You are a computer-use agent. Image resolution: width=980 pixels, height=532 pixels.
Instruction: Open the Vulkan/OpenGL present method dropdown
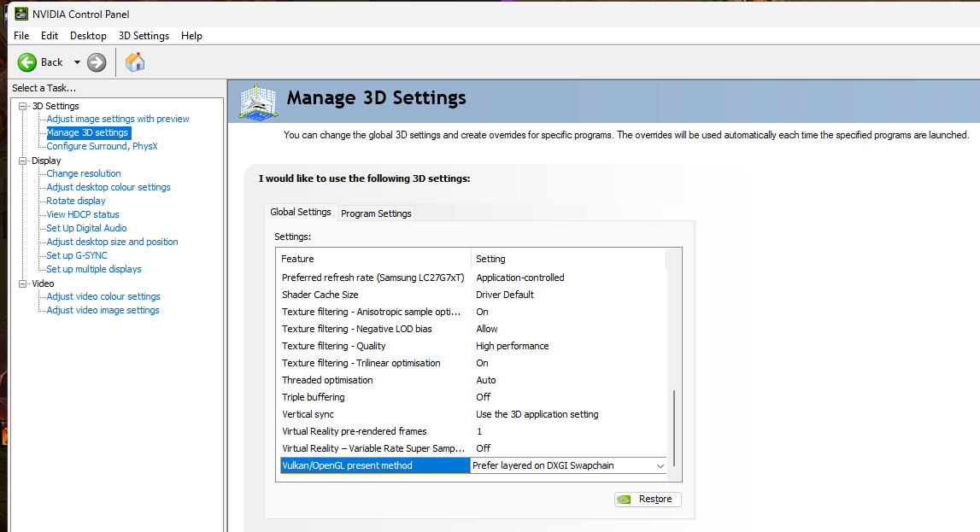click(x=660, y=465)
